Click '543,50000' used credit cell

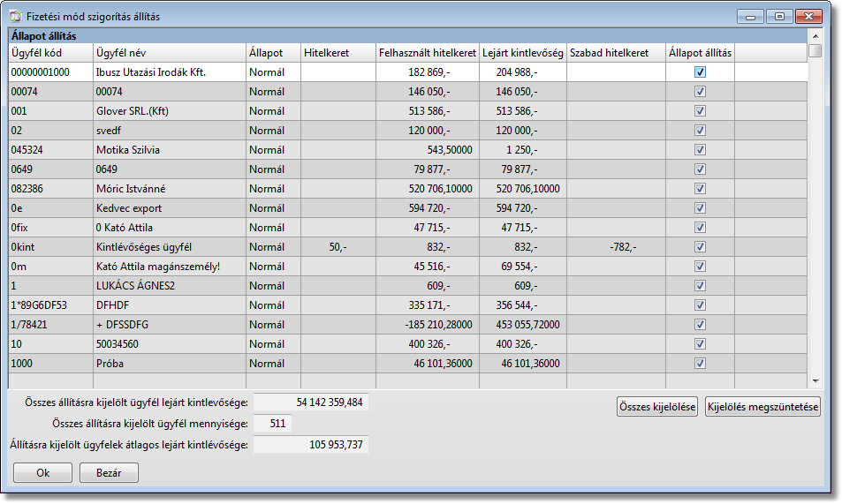pyautogui.click(x=428, y=150)
